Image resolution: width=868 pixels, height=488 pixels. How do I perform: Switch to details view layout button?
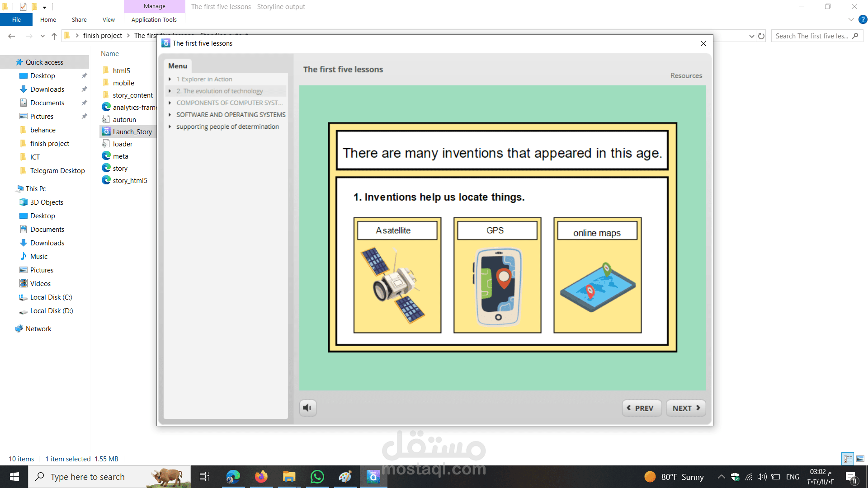(848, 459)
